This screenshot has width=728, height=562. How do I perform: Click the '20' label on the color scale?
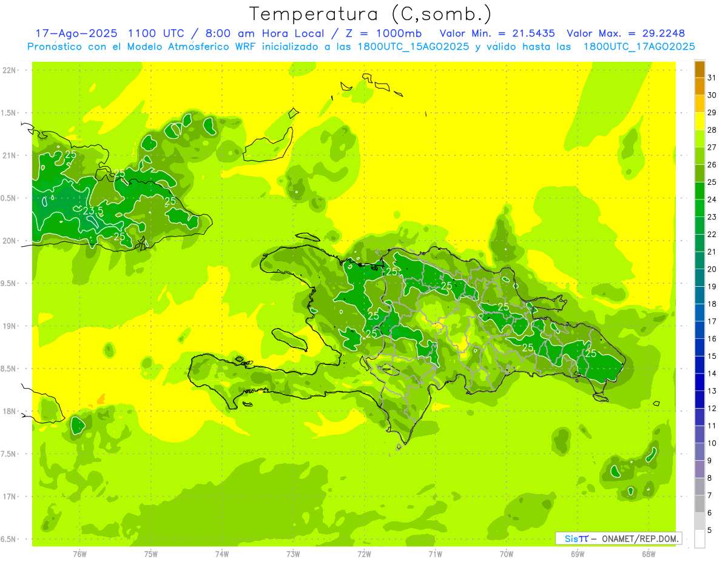712,269
